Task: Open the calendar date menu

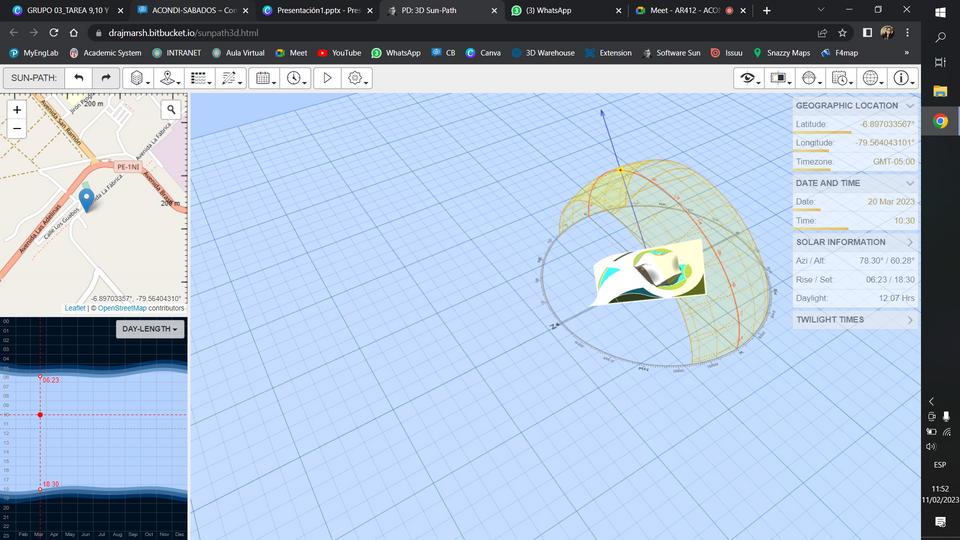Action: [x=263, y=78]
